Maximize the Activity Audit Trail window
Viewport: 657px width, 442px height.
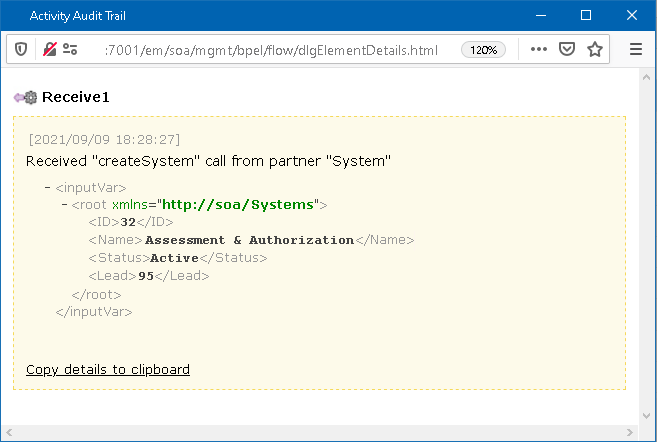pyautogui.click(x=586, y=16)
